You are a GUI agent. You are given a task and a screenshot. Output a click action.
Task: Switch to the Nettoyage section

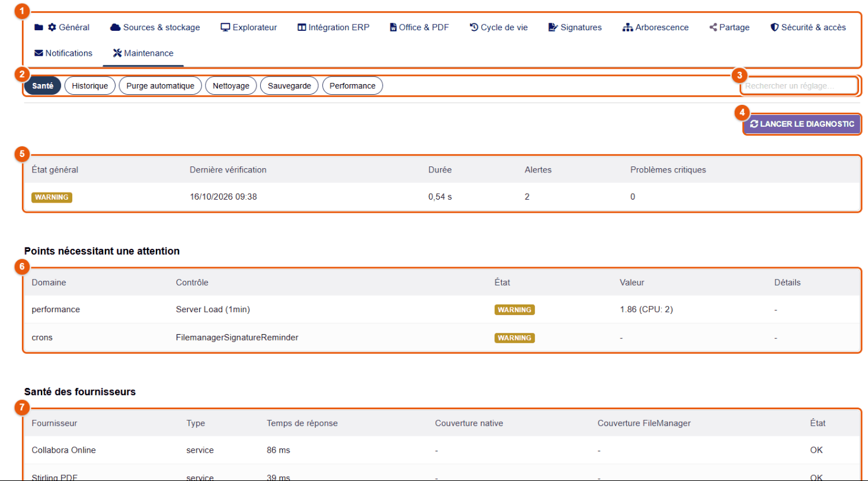tap(231, 86)
